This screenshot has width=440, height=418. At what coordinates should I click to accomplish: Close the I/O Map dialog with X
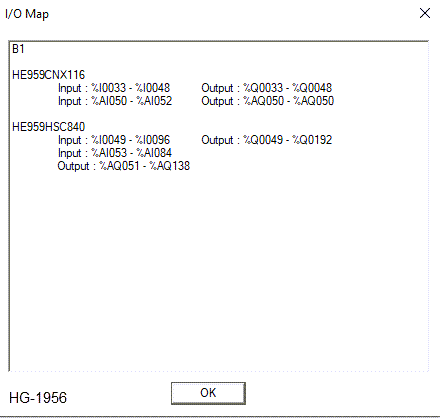pos(425,13)
